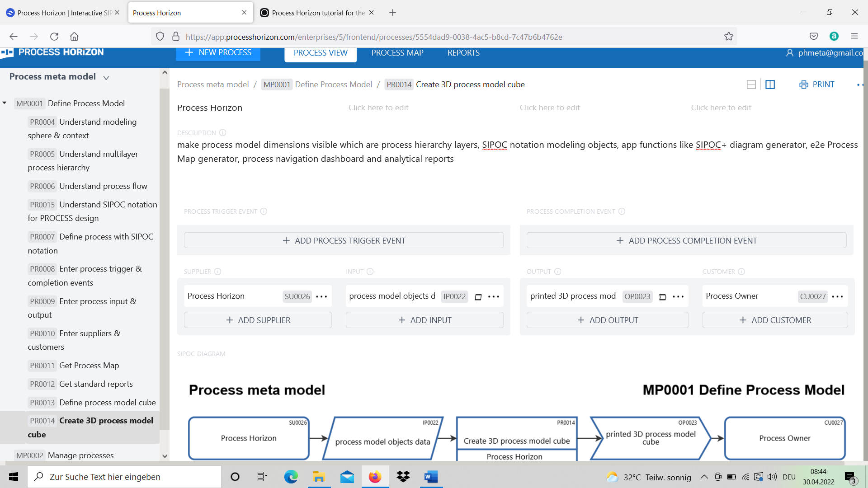Click the info icon beside DESCRIPTION
The height and width of the screenshot is (488, 868).
[x=222, y=132]
